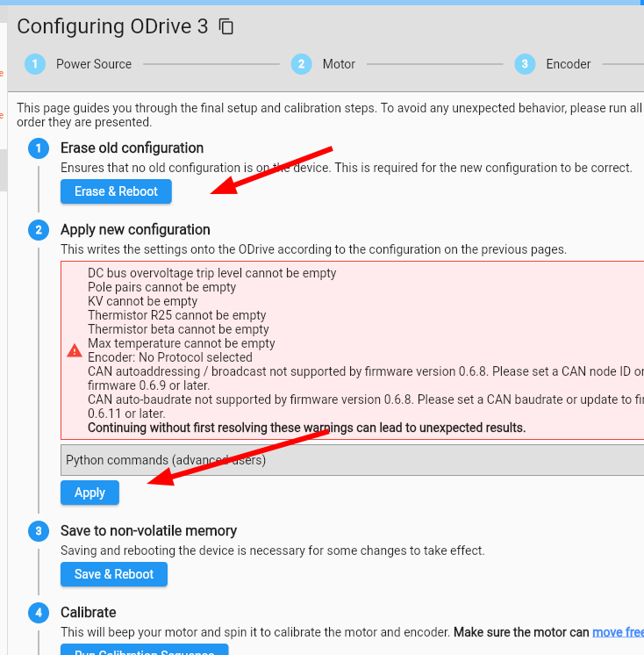Click the circle 2 icon before Motor
The width and height of the screenshot is (644, 655).
pyautogui.click(x=301, y=64)
